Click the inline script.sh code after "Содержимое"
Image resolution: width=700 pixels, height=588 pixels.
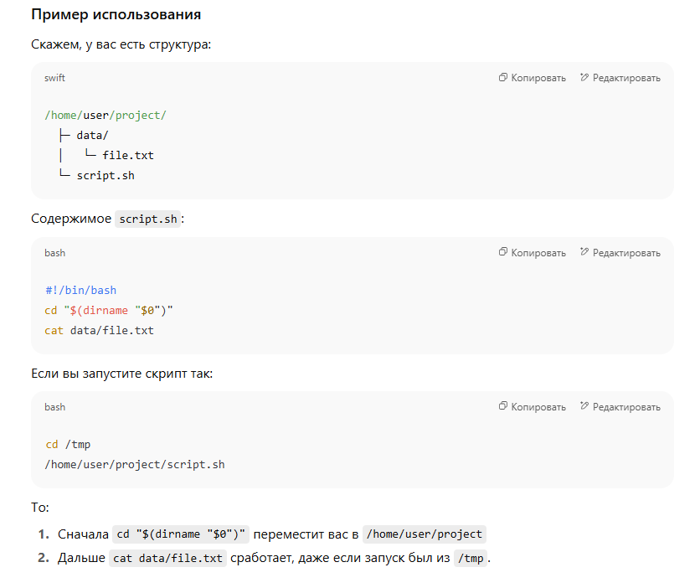[x=147, y=219]
